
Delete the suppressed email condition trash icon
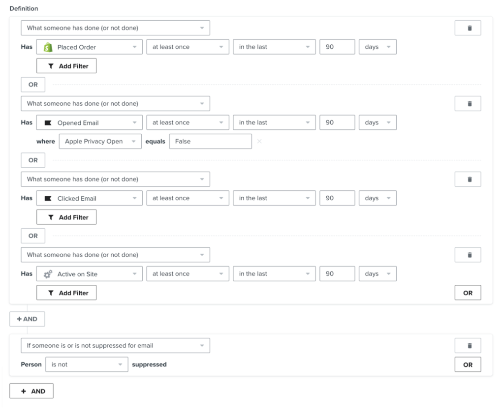[468, 346]
